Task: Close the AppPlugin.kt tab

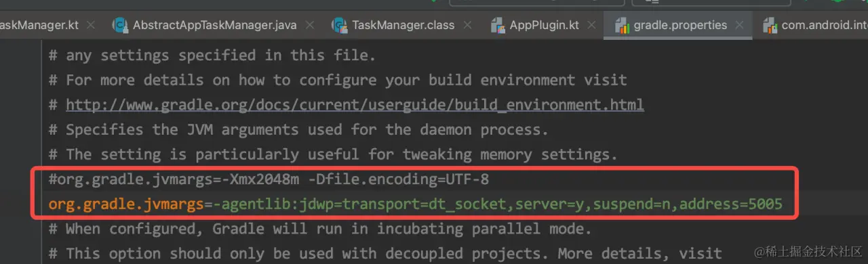Action: (592, 26)
